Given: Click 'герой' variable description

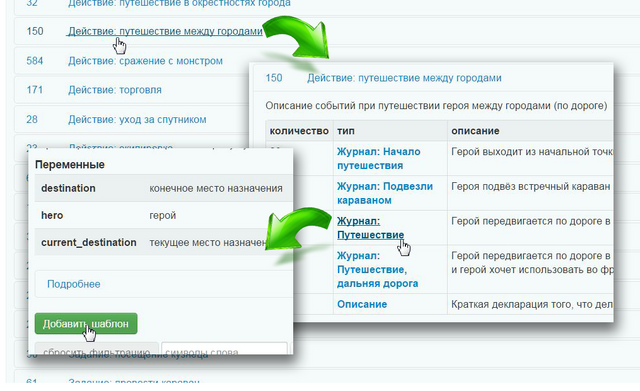Looking at the screenshot, I should (162, 215).
